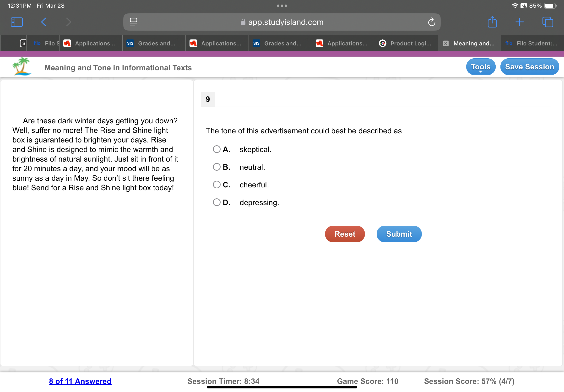This screenshot has width=564, height=392.
Task: Switch to the Filo Student:... tab
Action: (x=532, y=44)
